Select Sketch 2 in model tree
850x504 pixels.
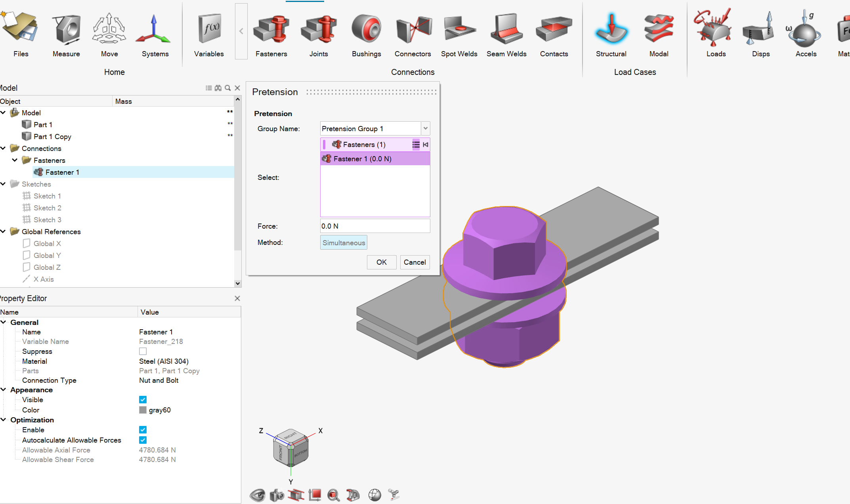coord(47,208)
